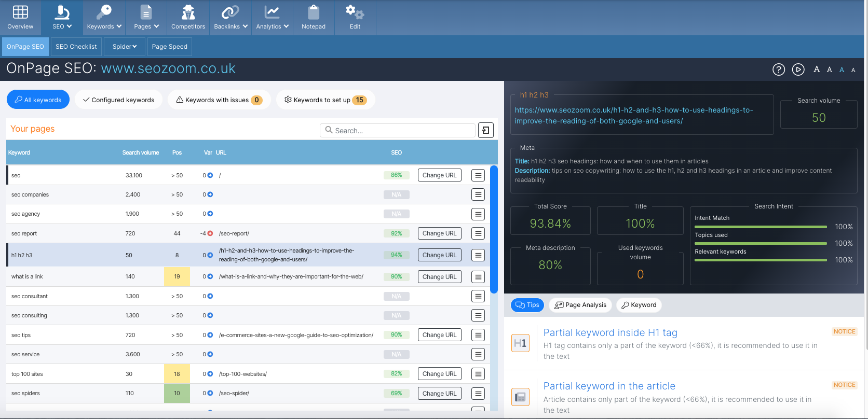Screen dimensions: 868x419
Task: Click the Your pages search field
Action: point(398,130)
